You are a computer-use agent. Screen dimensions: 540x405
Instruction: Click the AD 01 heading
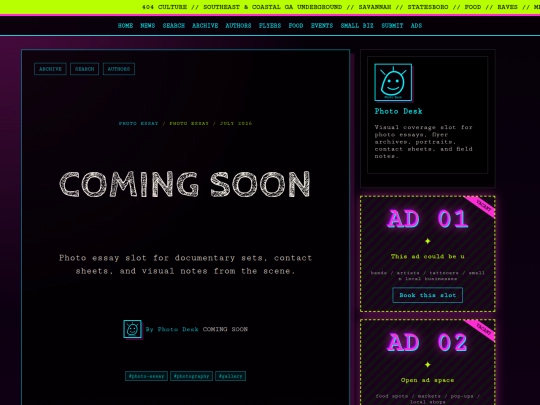click(427, 219)
